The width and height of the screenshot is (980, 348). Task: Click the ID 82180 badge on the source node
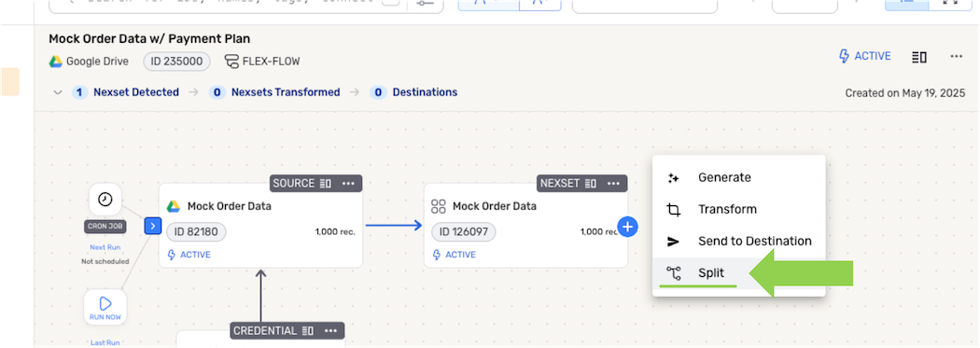(x=196, y=231)
